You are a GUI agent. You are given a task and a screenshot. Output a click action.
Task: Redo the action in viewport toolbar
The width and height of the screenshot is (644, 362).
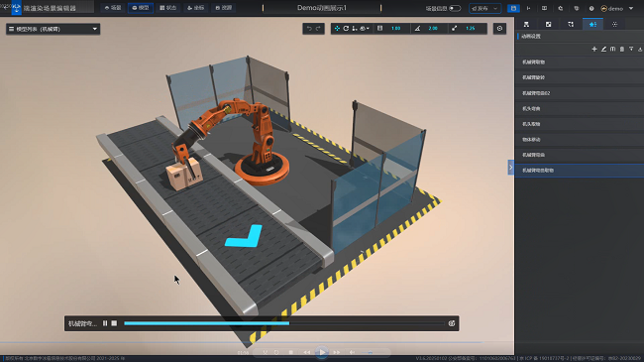(x=318, y=29)
